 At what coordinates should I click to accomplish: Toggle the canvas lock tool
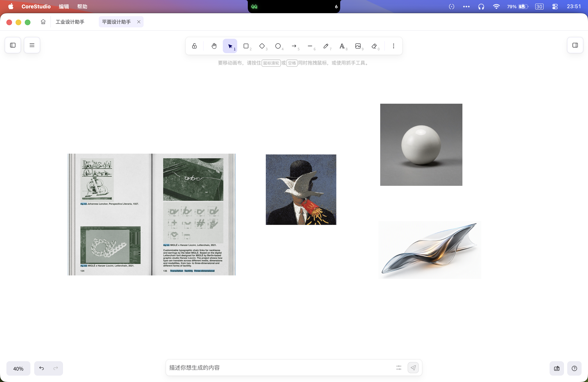coord(194,46)
